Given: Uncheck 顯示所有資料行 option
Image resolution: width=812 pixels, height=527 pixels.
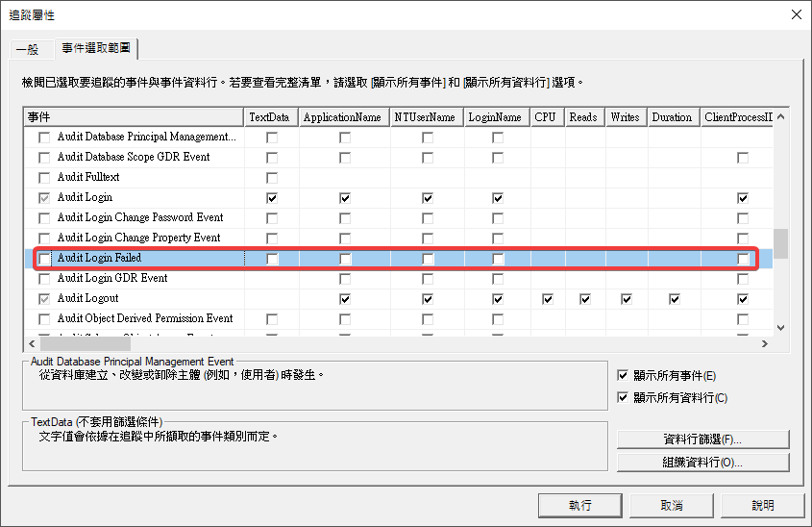Looking at the screenshot, I should (623, 398).
